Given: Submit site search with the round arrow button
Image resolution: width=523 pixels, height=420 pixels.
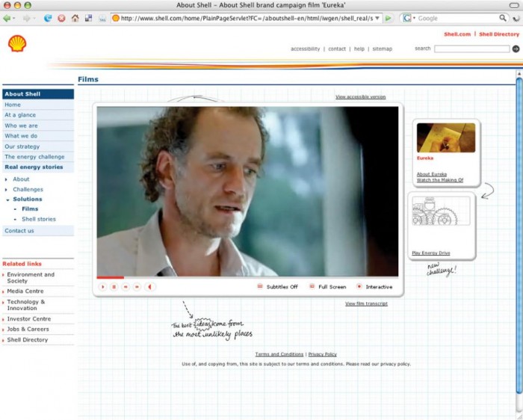Looking at the screenshot, I should 516,49.
